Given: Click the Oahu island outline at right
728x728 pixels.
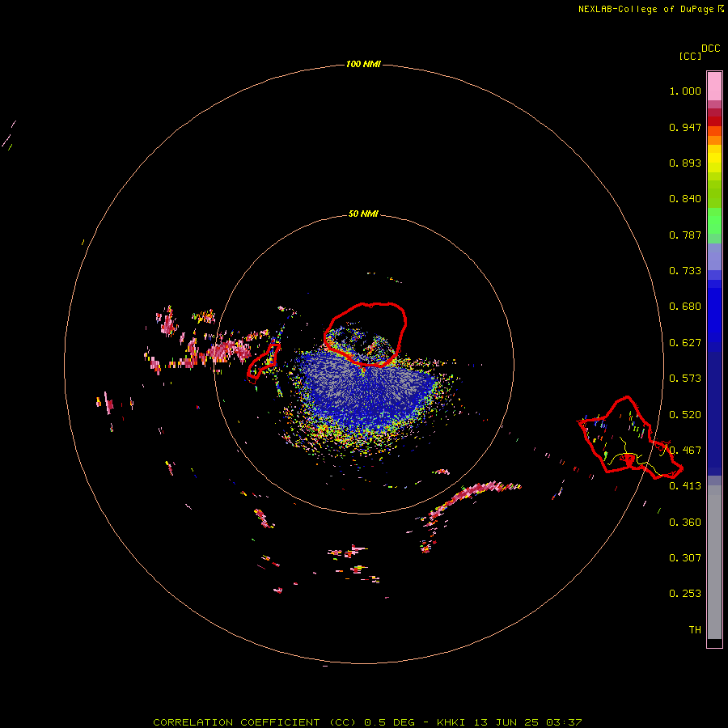Looking at the screenshot, I should pos(629,438).
